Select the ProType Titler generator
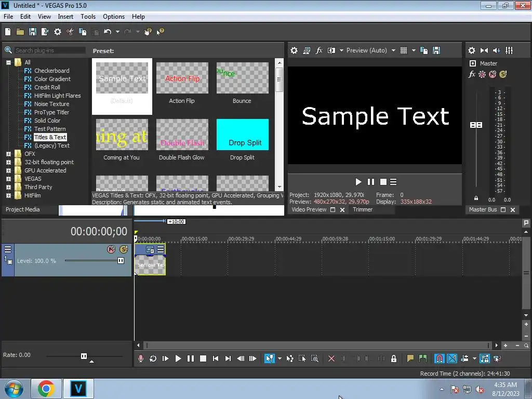Viewport: 532px width, 399px height. click(51, 112)
